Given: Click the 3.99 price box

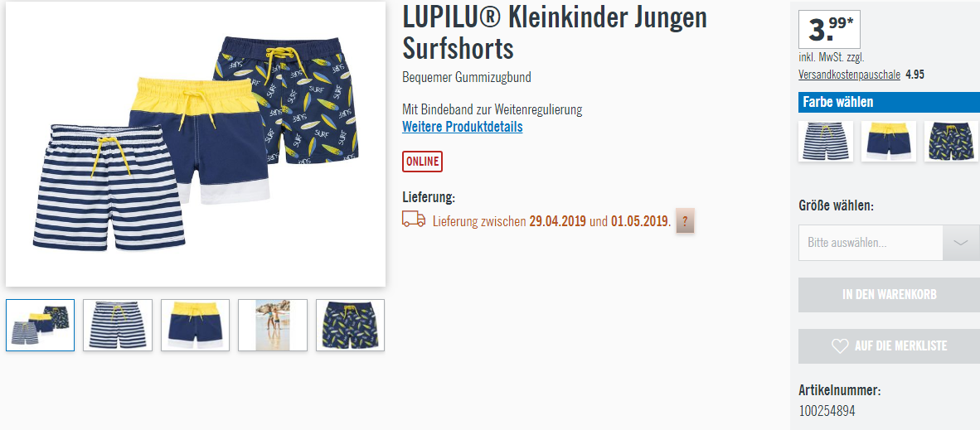Looking at the screenshot, I should click(829, 29).
